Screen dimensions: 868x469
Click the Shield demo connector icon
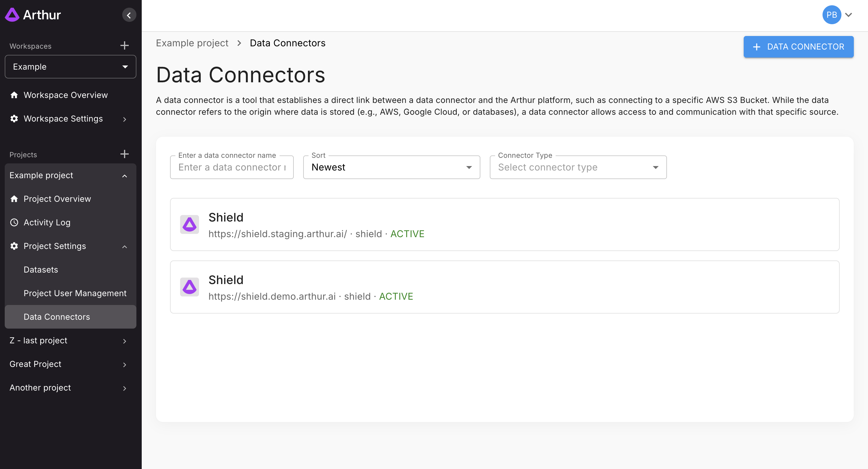(189, 287)
